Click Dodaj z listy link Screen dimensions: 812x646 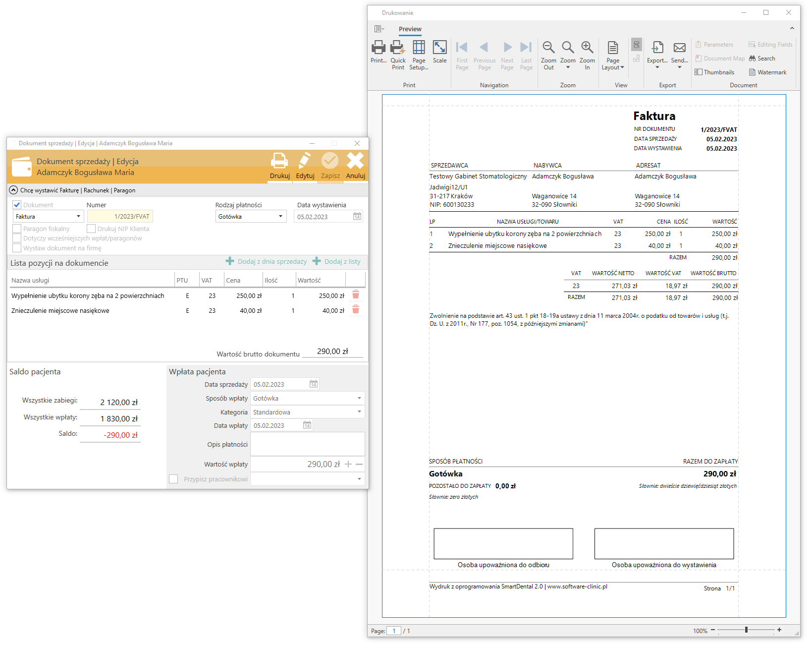(x=336, y=261)
